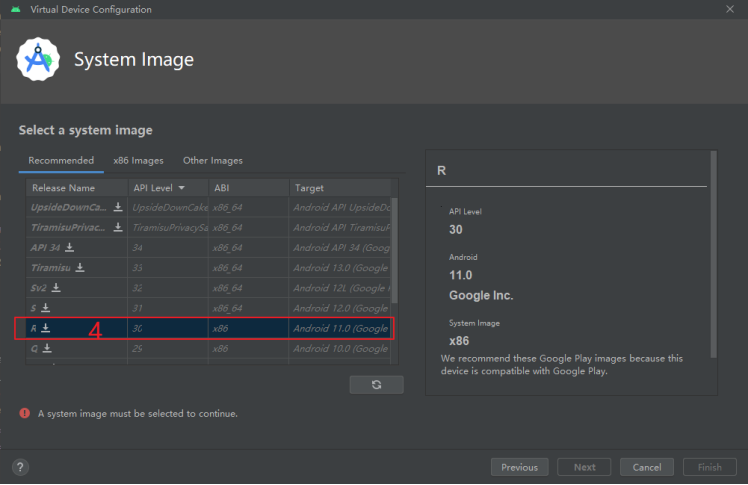
Task: Click the Android Studio logo in the header
Action: 38,59
